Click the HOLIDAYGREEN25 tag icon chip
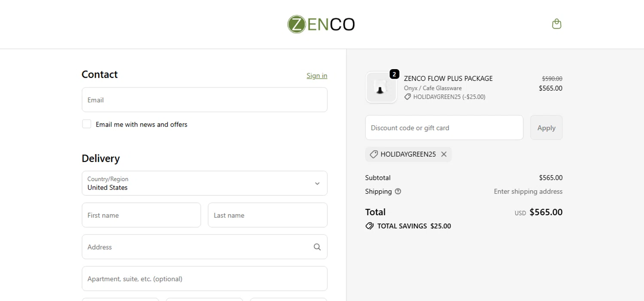This screenshot has width=644, height=301. coord(374,154)
